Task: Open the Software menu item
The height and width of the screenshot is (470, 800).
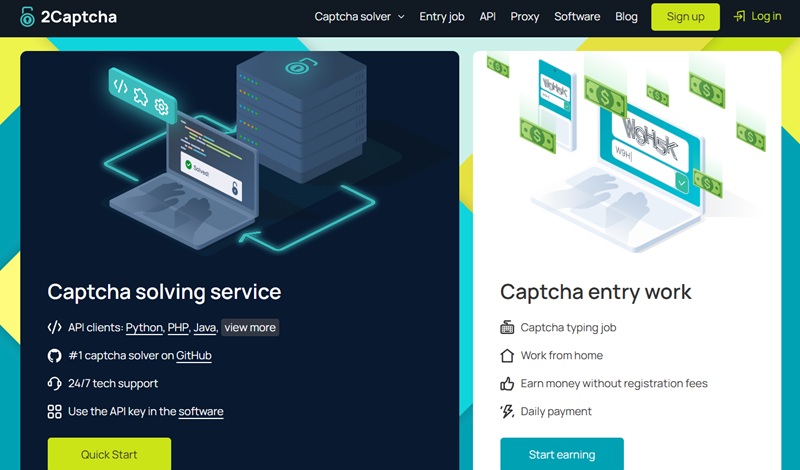Action: (577, 17)
